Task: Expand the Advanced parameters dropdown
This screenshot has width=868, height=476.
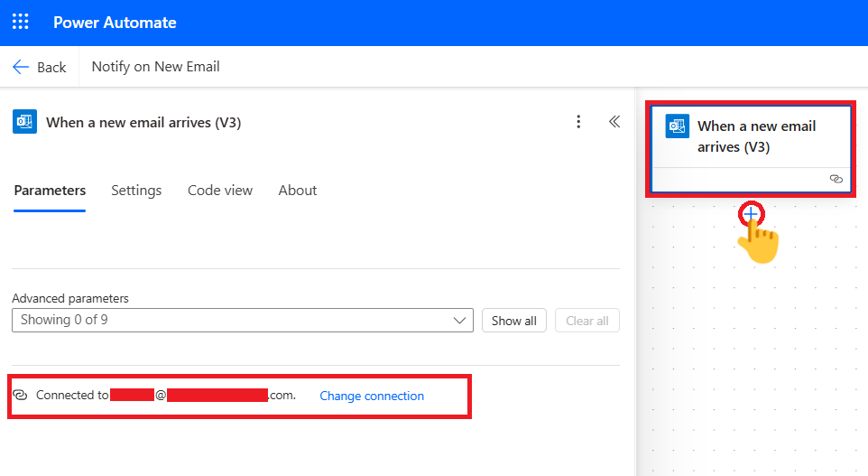Action: [x=242, y=321]
